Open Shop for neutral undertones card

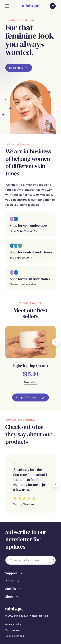tap(30, 251)
